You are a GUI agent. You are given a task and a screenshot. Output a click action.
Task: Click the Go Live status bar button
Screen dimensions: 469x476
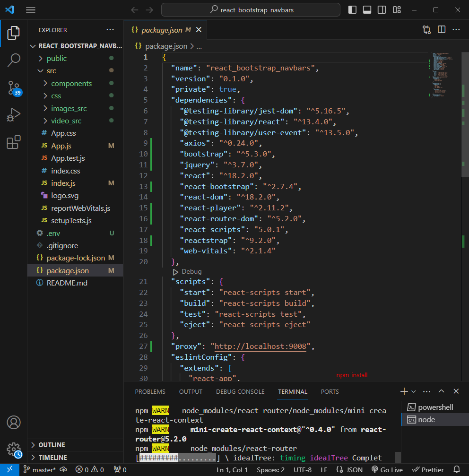pyautogui.click(x=387, y=470)
